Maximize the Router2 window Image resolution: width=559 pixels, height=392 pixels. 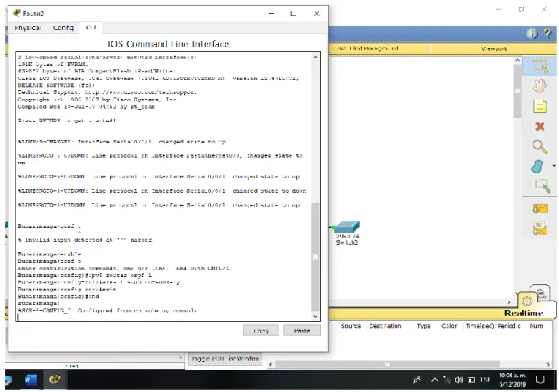(293, 14)
